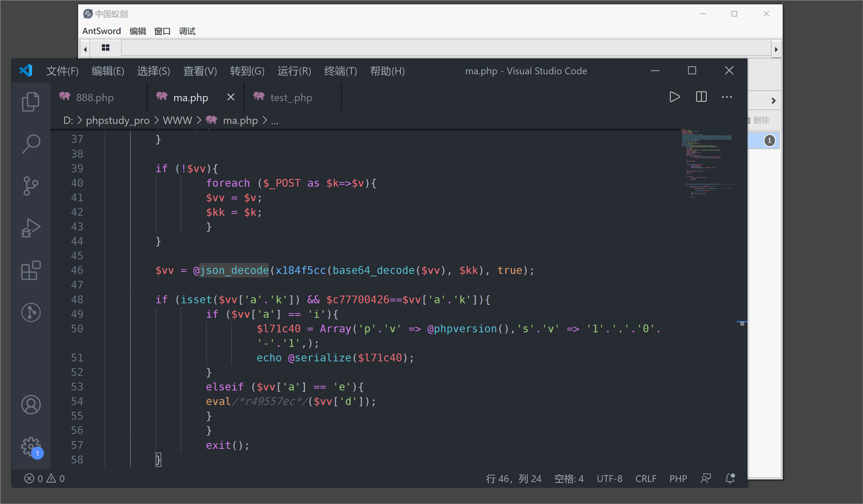Click the foreach keyword on line 40
This screenshot has width=863, height=504.
click(228, 183)
